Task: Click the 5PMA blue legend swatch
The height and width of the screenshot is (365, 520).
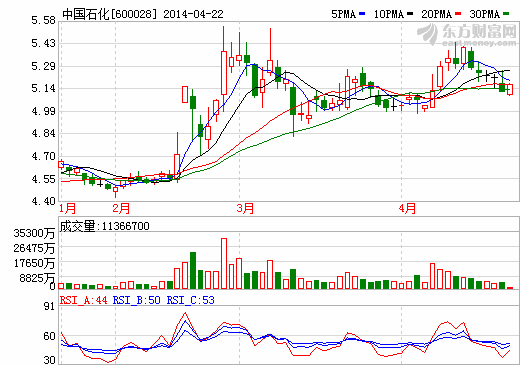Action: coord(362,14)
